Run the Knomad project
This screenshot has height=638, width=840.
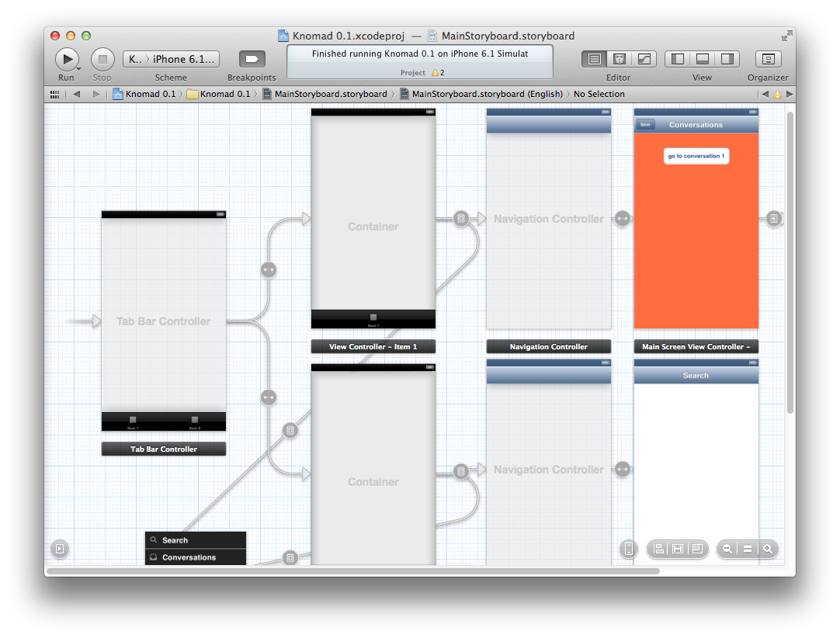coord(67,59)
